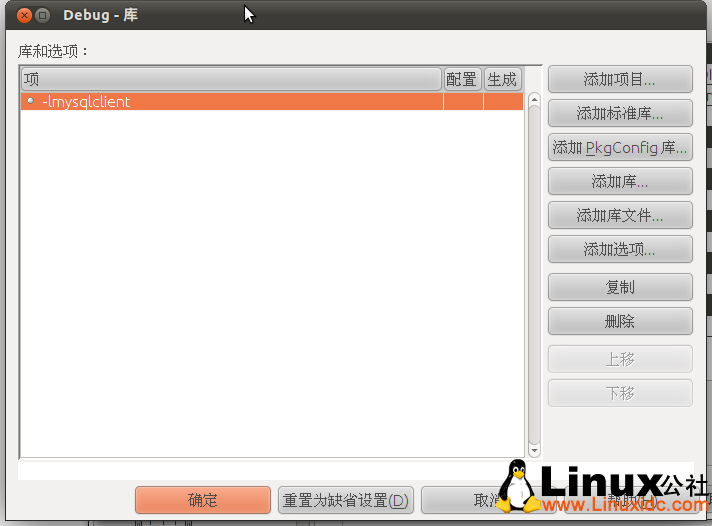Screen dimensions: 712x526
Task: Click the 添加选项... button
Action: (620, 249)
